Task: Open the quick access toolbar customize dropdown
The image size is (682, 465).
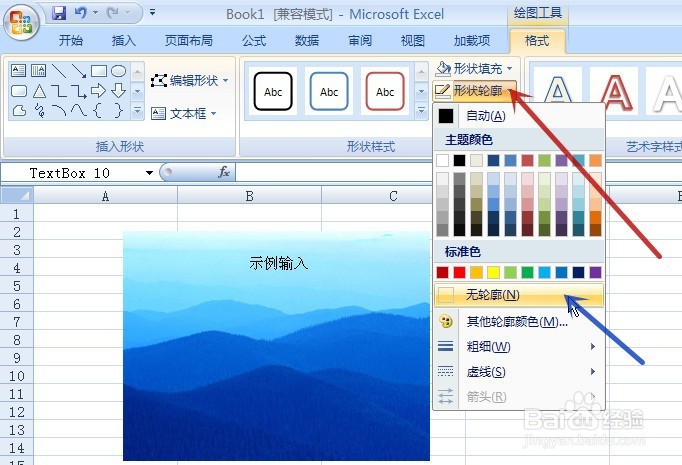Action: coord(153,13)
